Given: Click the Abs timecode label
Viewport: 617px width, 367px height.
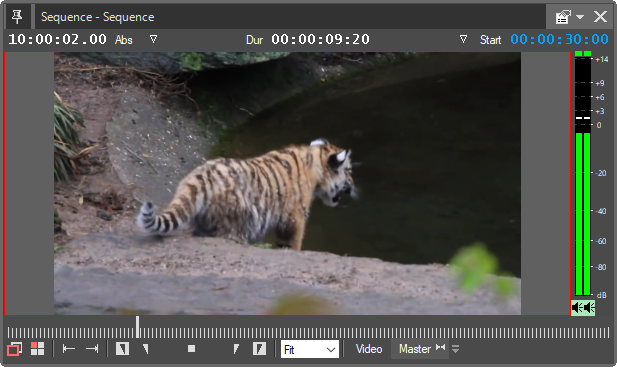Looking at the screenshot, I should tap(124, 40).
